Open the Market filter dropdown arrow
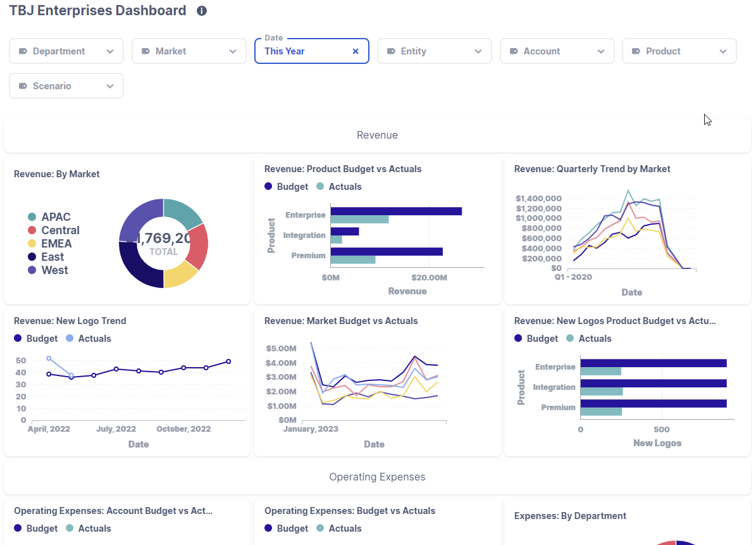 pos(233,51)
